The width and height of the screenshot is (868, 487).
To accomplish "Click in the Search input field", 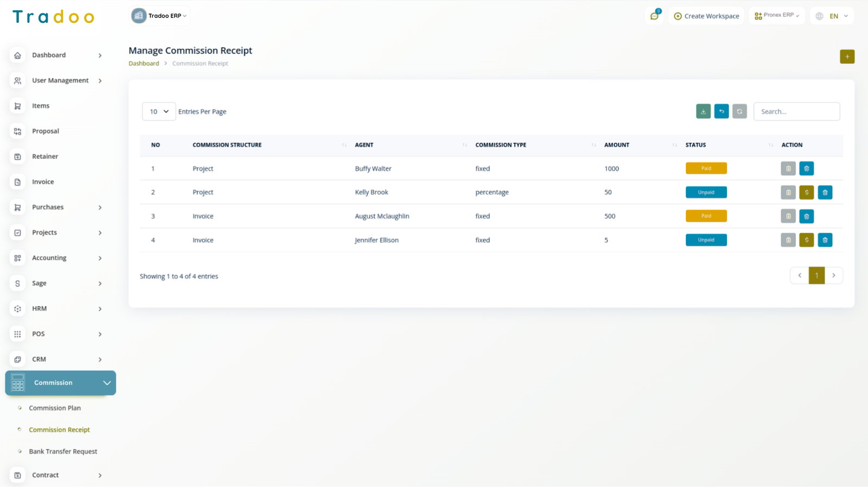I will (x=796, y=112).
